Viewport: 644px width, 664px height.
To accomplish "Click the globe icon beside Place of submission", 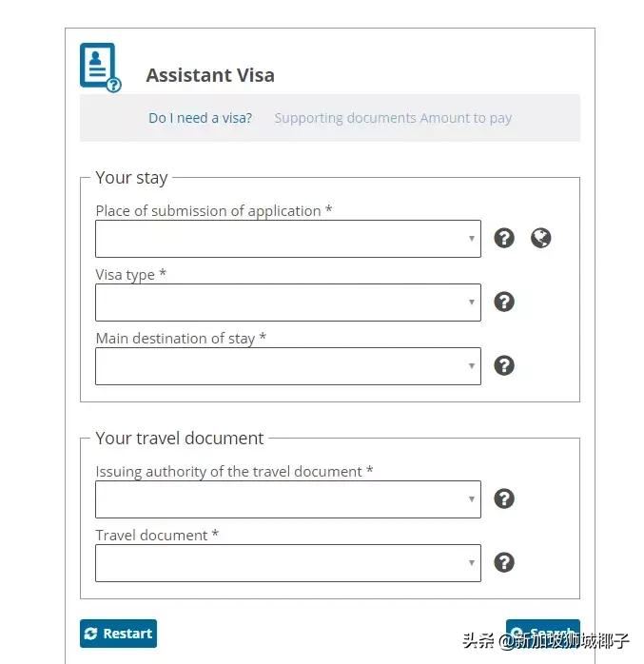I will [540, 238].
